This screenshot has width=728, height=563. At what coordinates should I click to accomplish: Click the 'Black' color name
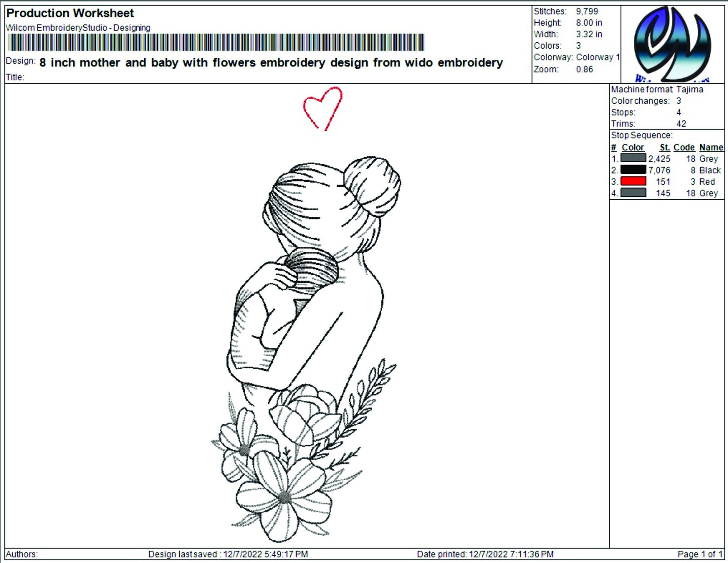tap(710, 170)
